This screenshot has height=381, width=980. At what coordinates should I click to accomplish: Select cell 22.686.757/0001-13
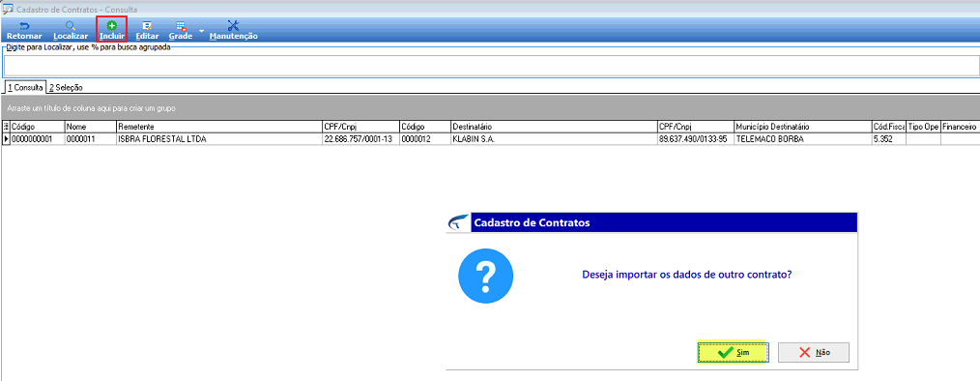360,138
